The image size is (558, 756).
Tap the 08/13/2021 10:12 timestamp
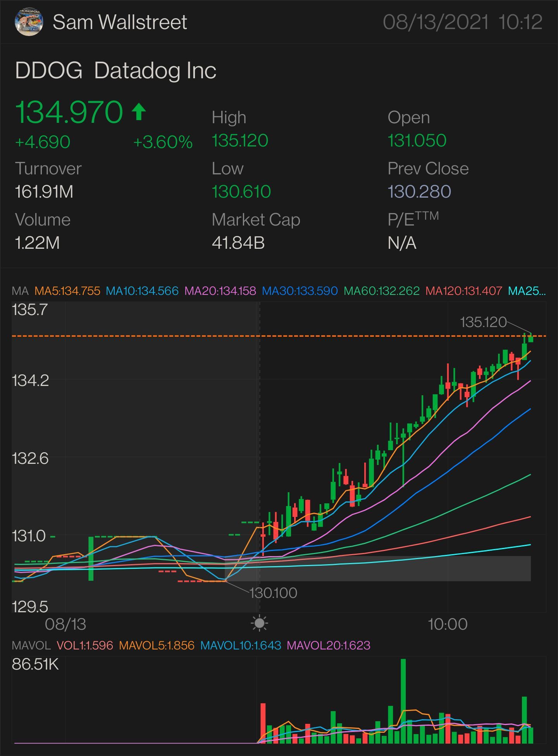pyautogui.click(x=463, y=22)
